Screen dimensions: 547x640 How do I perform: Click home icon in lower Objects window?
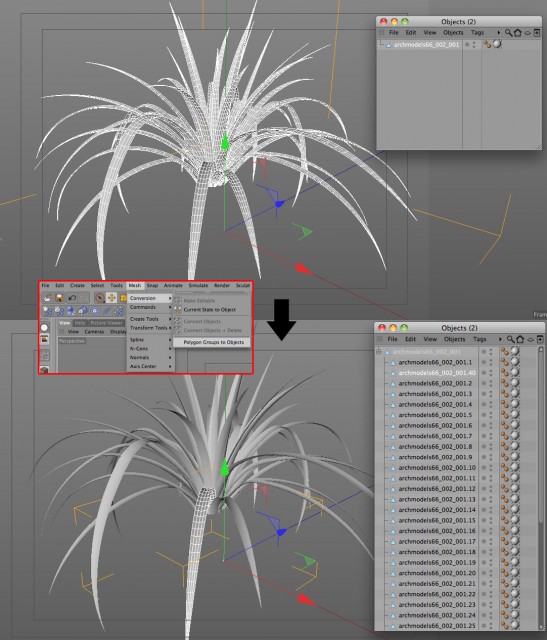(x=520, y=339)
